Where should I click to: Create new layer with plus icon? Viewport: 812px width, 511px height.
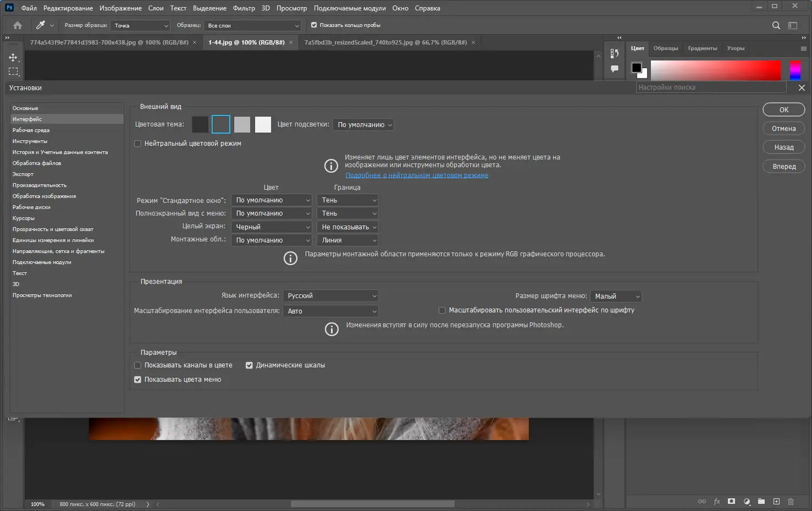tap(776, 502)
